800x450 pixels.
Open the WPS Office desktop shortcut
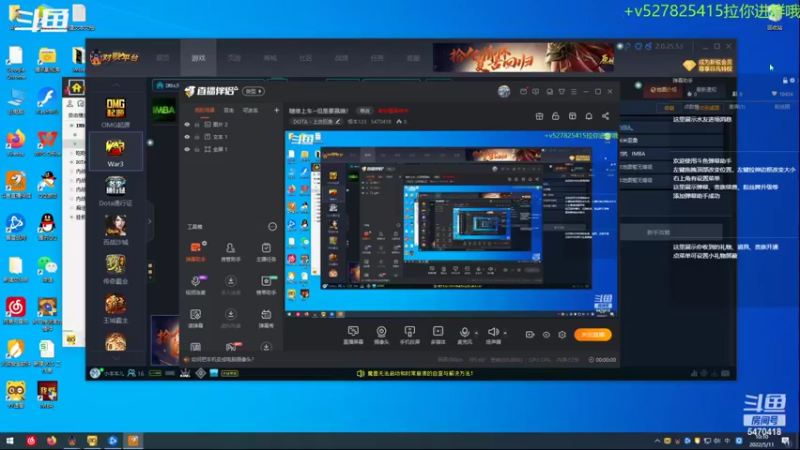[x=47, y=143]
